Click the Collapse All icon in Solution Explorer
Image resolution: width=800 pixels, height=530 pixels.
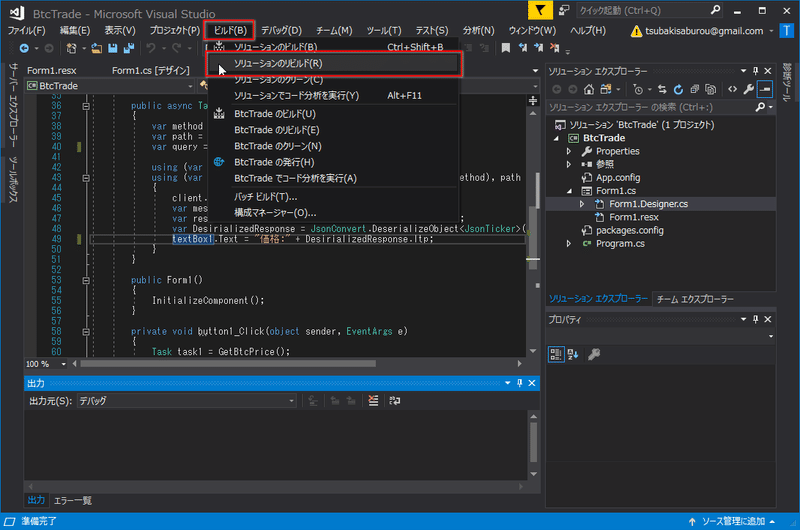(694, 89)
